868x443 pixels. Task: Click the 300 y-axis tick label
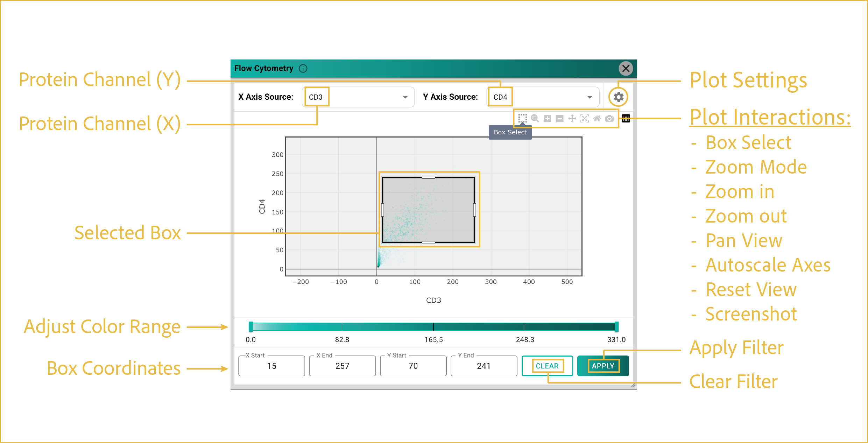(x=277, y=155)
